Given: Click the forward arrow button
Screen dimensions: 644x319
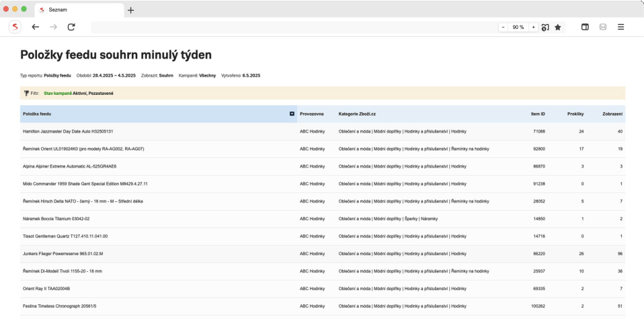Looking at the screenshot, I should [x=53, y=27].
